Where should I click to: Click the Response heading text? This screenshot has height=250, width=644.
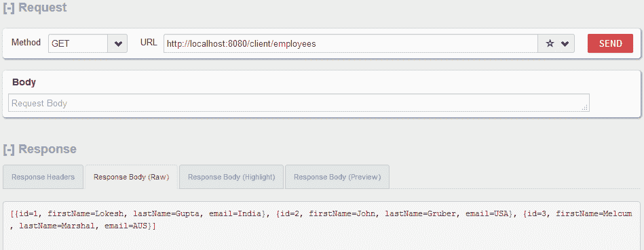48,149
